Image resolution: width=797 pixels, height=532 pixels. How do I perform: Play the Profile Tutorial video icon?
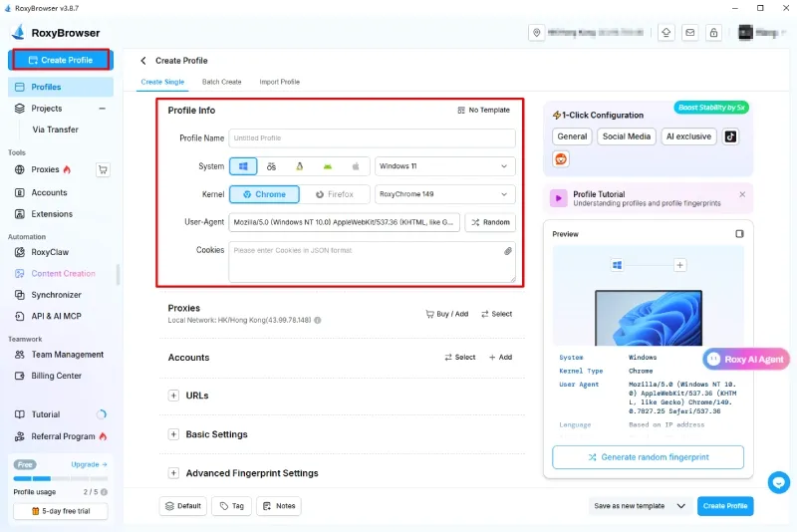559,198
